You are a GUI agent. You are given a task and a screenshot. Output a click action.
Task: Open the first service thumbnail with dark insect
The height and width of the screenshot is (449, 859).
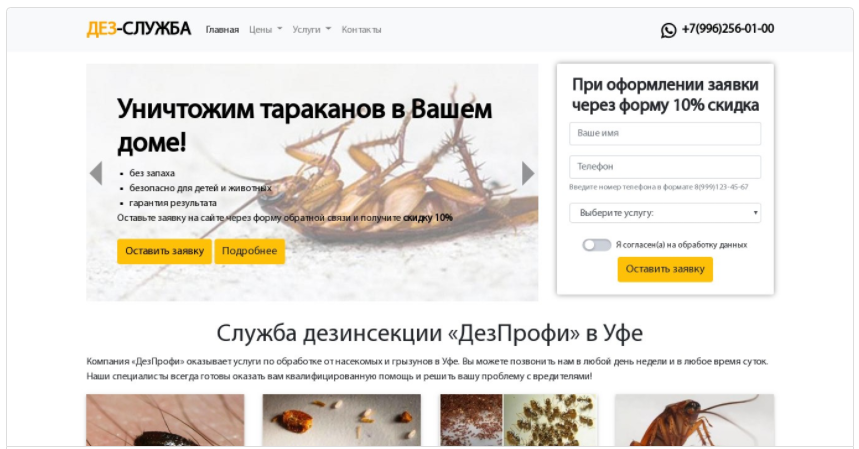(x=165, y=420)
